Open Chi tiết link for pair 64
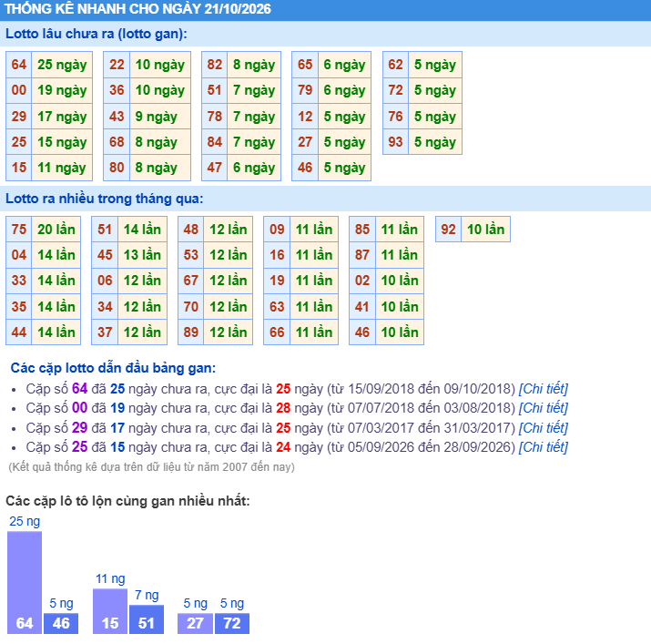 pos(543,389)
